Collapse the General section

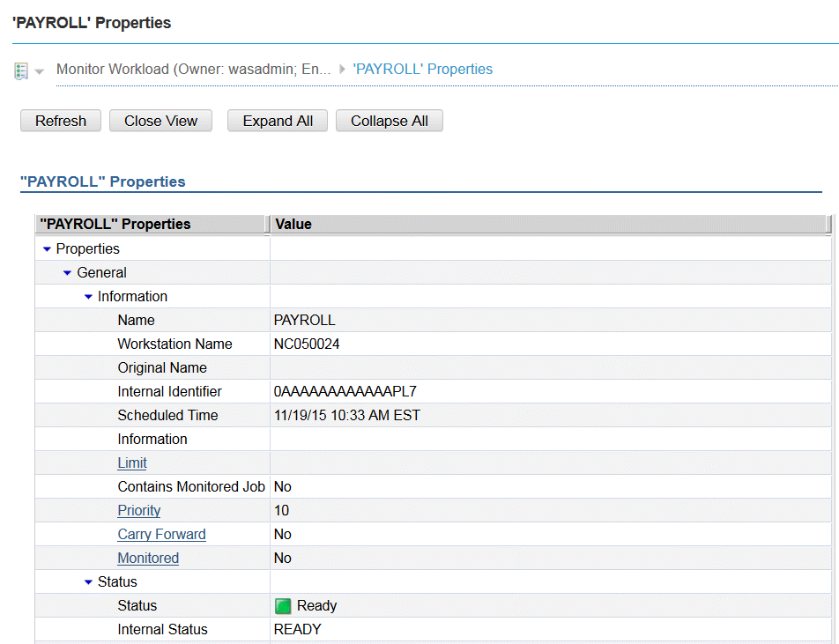pos(68,272)
